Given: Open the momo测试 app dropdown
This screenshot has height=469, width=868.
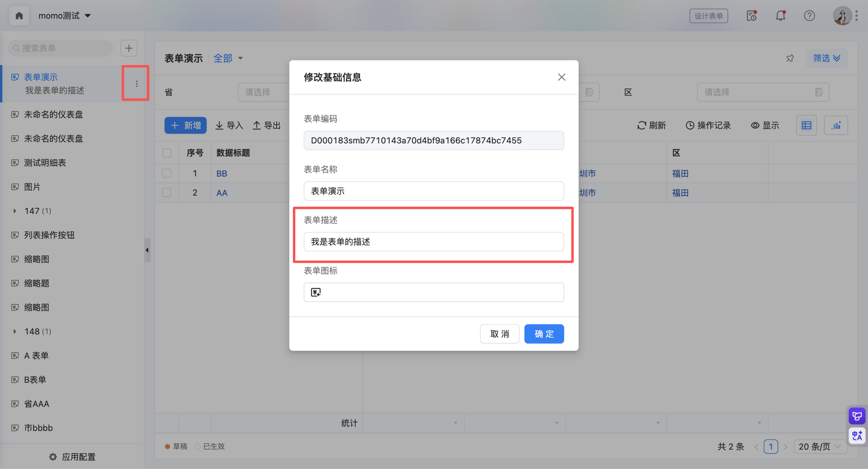Looking at the screenshot, I should (x=64, y=15).
